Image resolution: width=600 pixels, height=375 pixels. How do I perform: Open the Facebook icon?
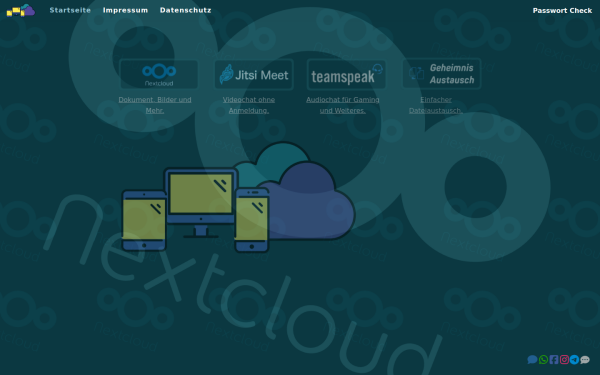(x=554, y=360)
